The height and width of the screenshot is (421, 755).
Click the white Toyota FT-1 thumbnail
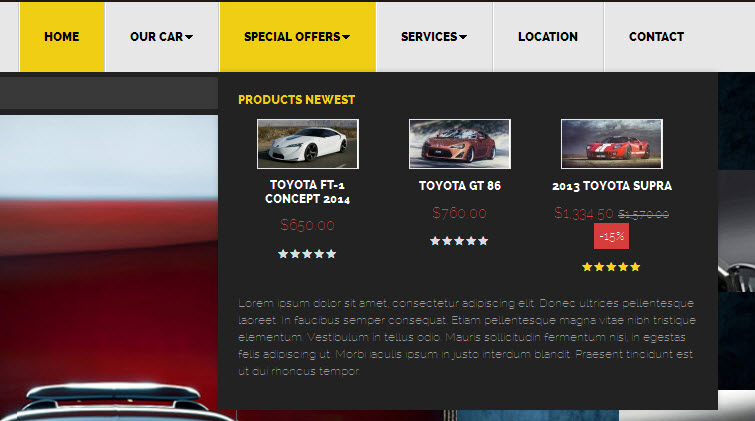pyautogui.click(x=308, y=144)
